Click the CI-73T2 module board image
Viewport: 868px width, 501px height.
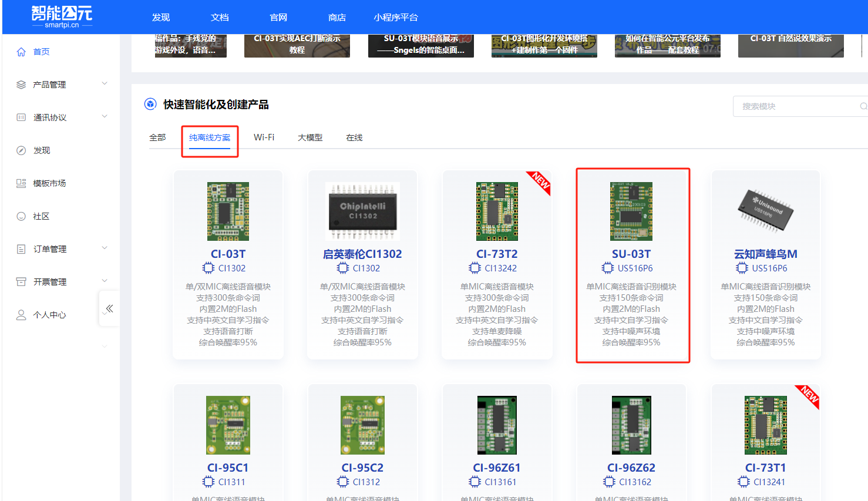[497, 211]
